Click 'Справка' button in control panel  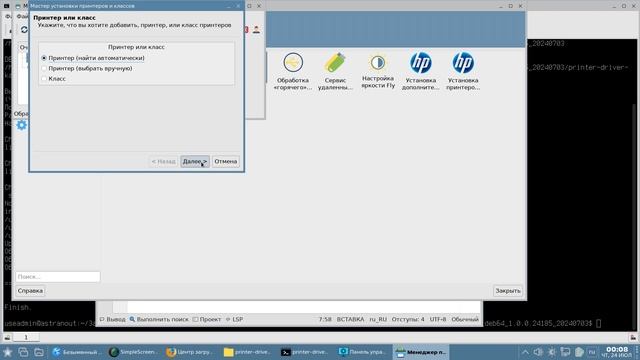pos(30,291)
